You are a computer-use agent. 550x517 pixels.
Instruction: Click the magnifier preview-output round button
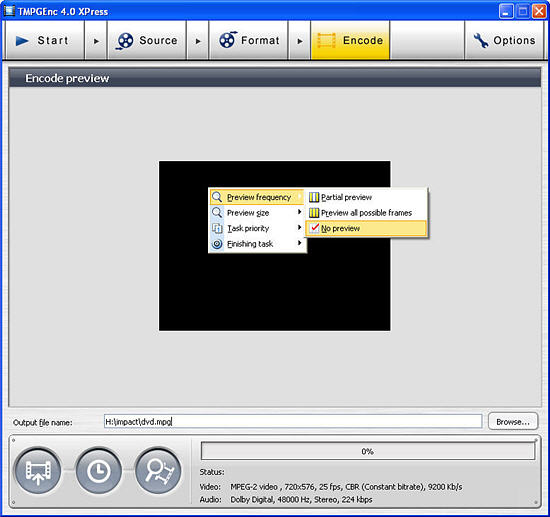(159, 471)
